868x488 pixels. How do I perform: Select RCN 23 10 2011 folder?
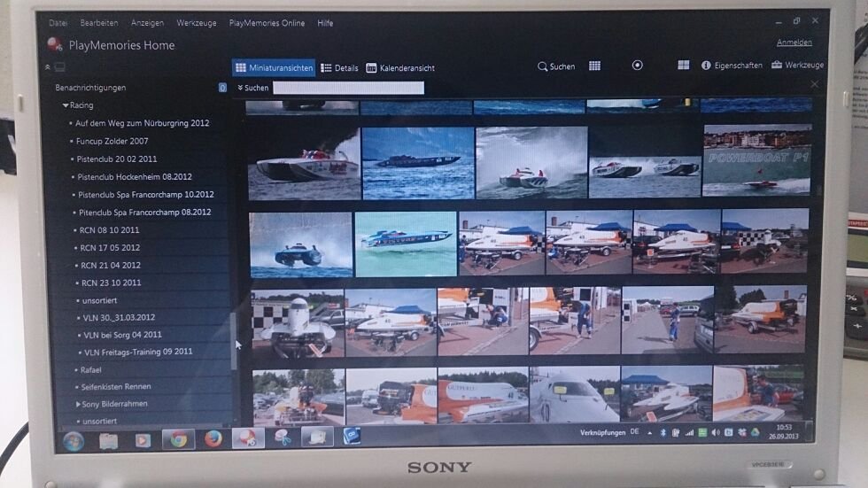click(x=112, y=283)
